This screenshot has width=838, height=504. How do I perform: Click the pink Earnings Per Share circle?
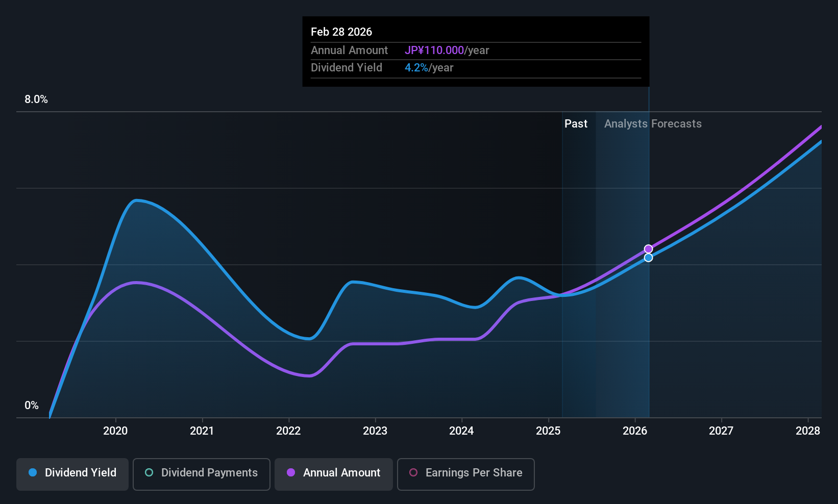pyautogui.click(x=413, y=472)
